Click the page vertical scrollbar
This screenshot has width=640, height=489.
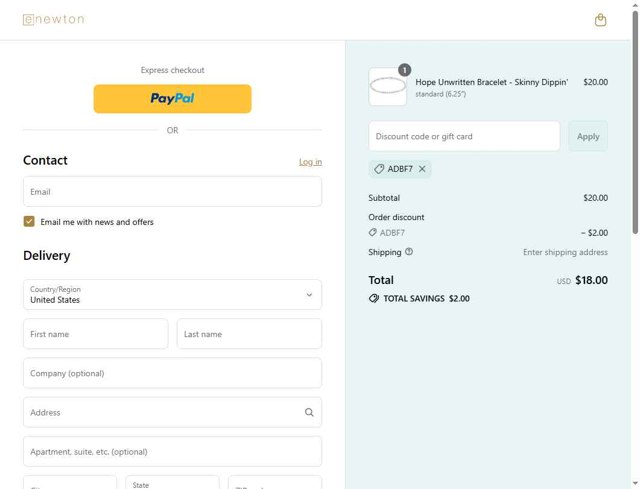(635, 122)
